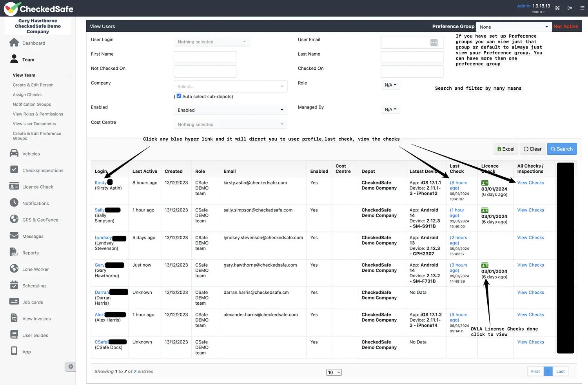Open GPS & GeoFence

[15, 220]
